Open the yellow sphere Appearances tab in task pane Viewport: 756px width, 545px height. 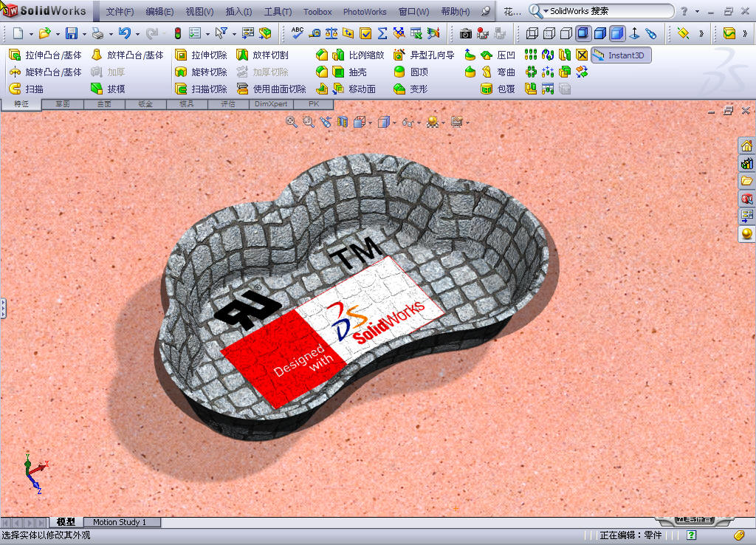pyautogui.click(x=746, y=234)
